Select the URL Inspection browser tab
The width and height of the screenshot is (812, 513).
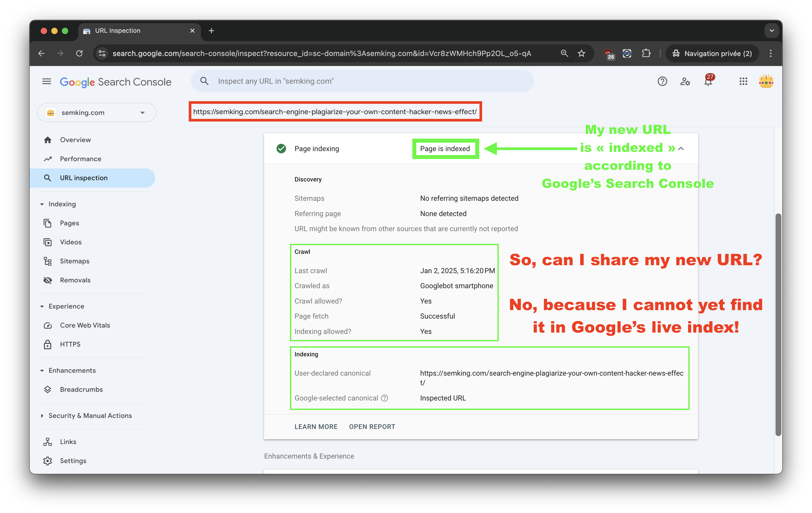139,31
